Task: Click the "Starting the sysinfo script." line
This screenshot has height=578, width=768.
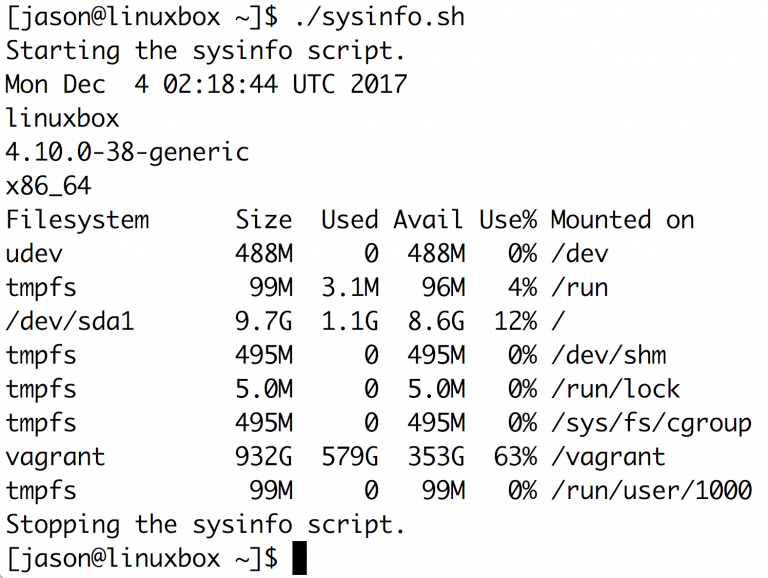Action: click(198, 50)
